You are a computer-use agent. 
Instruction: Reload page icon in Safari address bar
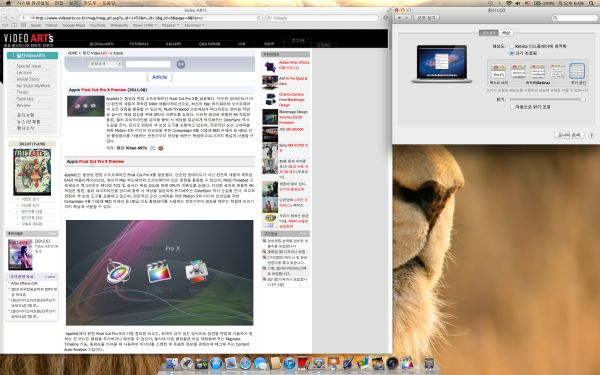[259, 18]
